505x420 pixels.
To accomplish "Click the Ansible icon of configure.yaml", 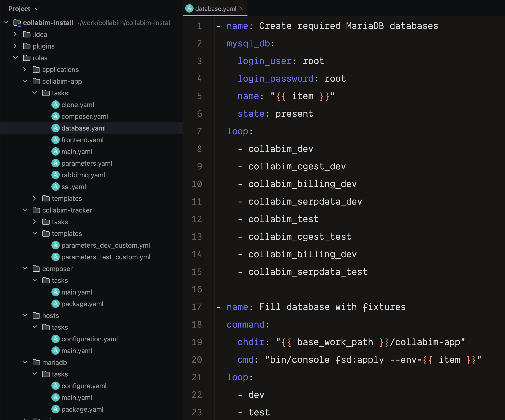I will (x=56, y=386).
